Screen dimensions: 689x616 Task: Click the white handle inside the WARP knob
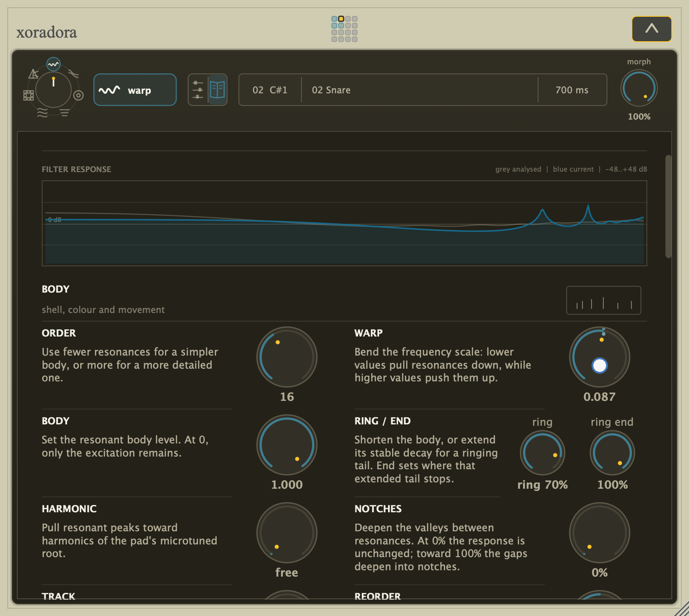click(600, 366)
